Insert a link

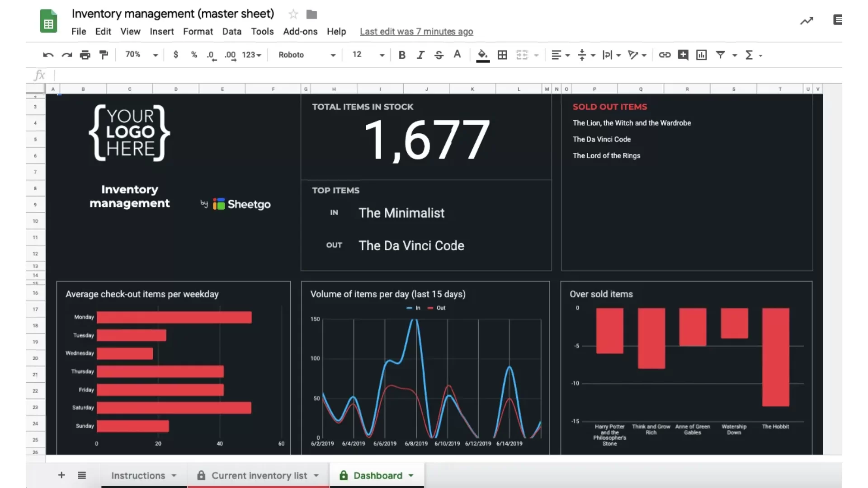pyautogui.click(x=665, y=55)
